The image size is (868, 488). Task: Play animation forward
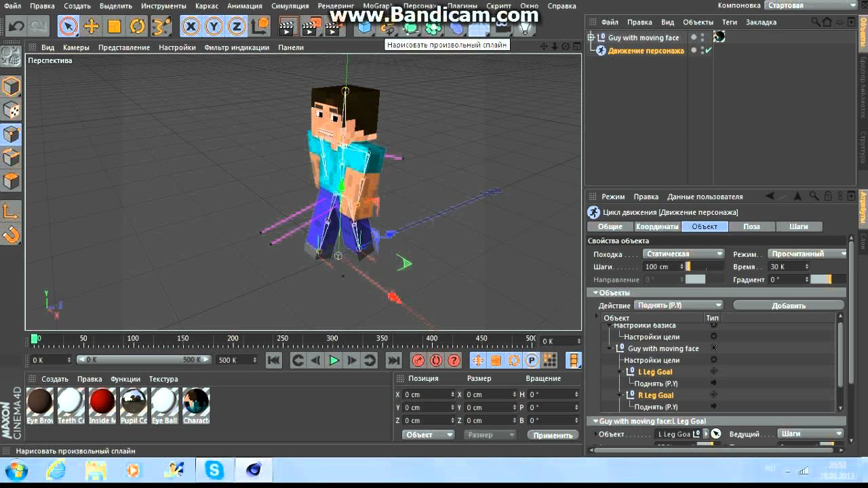pos(334,361)
